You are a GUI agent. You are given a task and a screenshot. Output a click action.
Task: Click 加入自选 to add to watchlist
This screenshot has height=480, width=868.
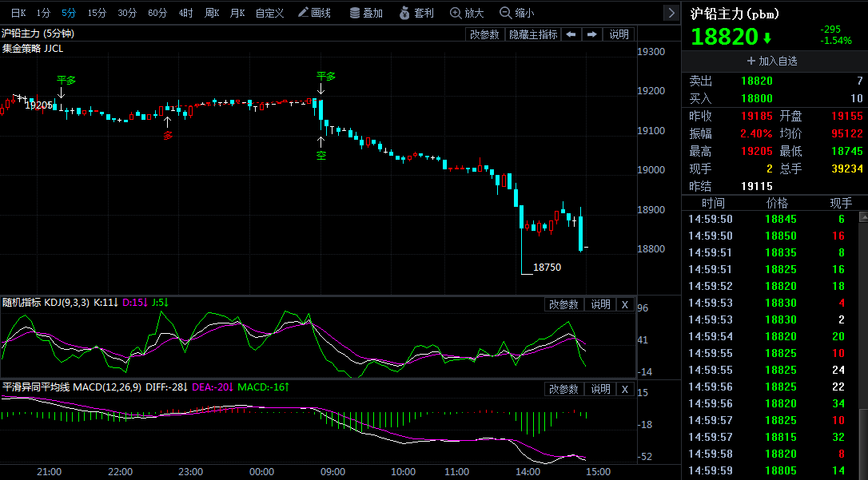click(x=772, y=61)
